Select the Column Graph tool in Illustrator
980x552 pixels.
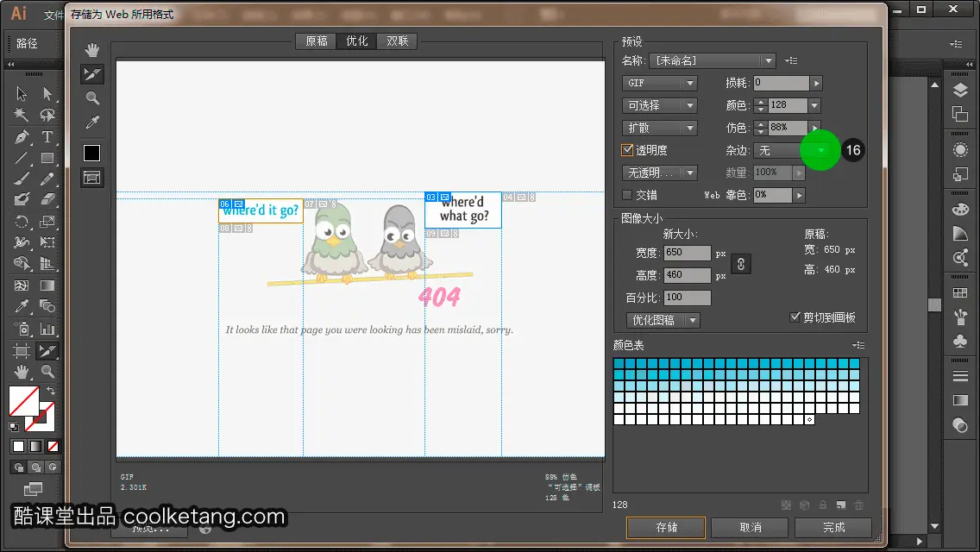point(47,329)
